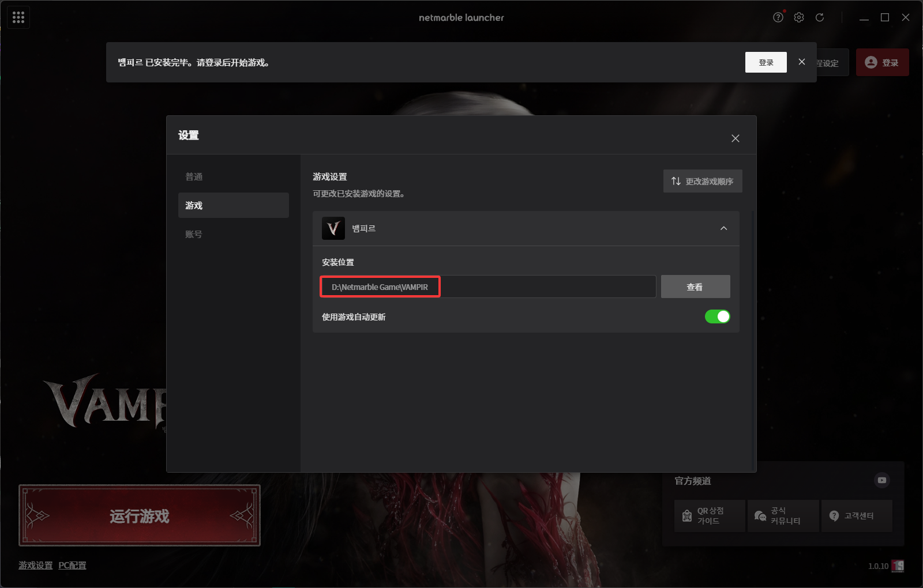The height and width of the screenshot is (588, 923).
Task: Open the apps grid menu icon
Action: pyautogui.click(x=18, y=17)
